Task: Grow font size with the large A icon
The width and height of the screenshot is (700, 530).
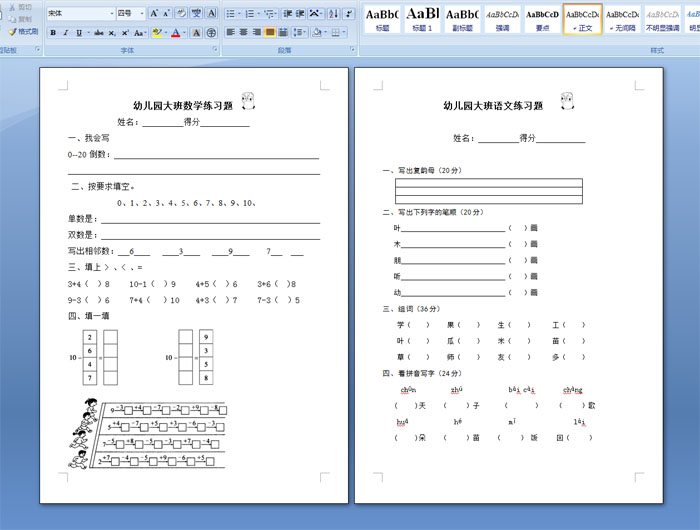Action: click(x=154, y=13)
